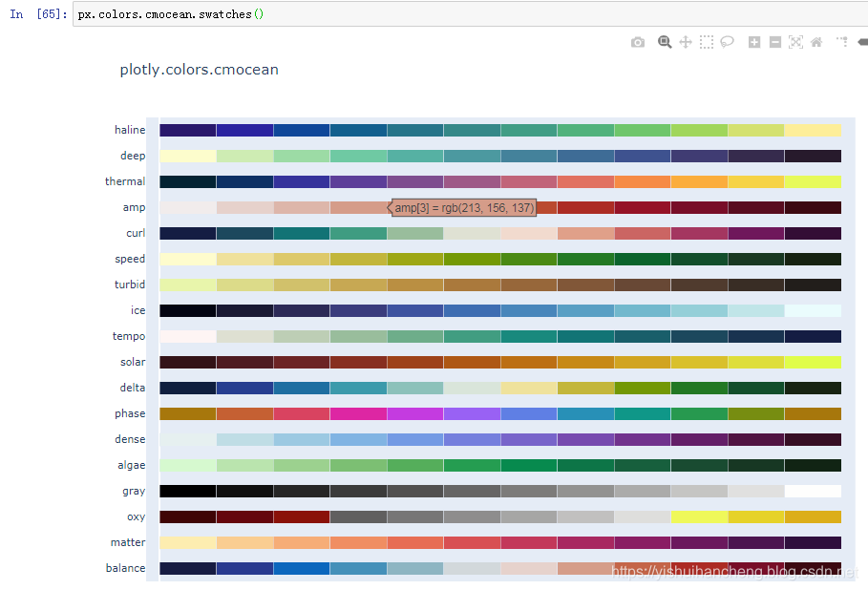The image size is (868, 590).
Task: Click the turbid row label
Action: 130,284
